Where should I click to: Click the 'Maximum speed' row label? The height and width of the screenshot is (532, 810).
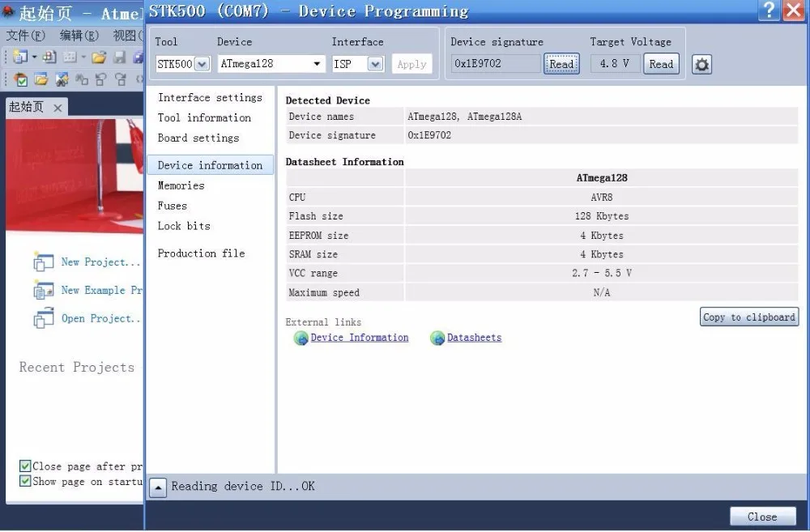324,292
